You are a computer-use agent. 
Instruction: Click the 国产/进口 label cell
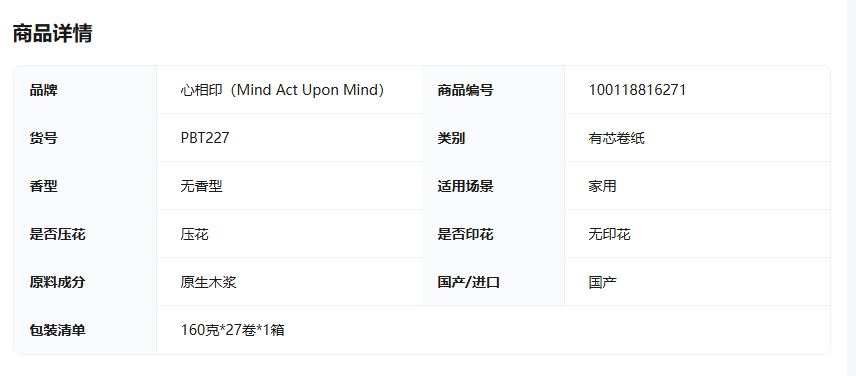pos(494,282)
